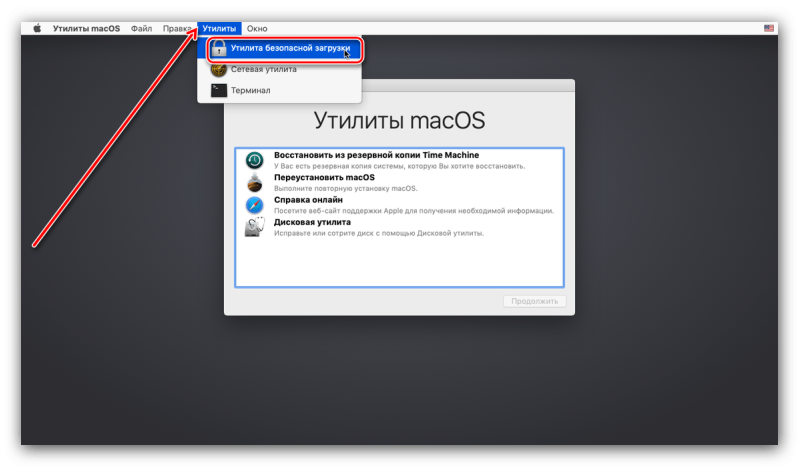Choose Терминал from the Утилиты menu
Viewport: 800px width, 467px height.
pos(280,90)
